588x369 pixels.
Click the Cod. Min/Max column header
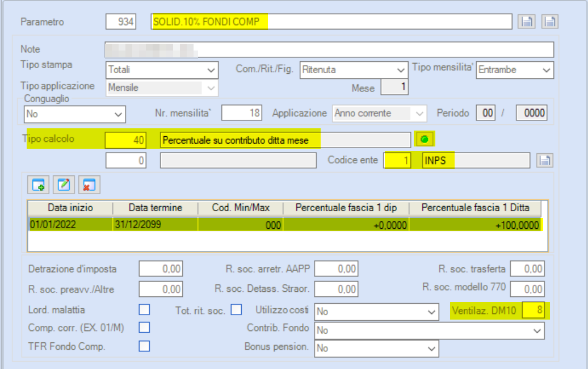coord(241,208)
